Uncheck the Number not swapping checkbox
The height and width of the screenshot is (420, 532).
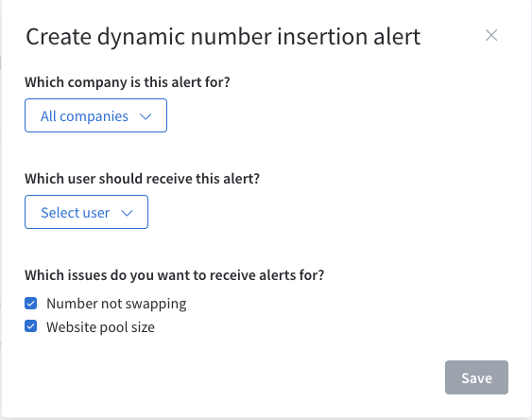pyautogui.click(x=30, y=304)
